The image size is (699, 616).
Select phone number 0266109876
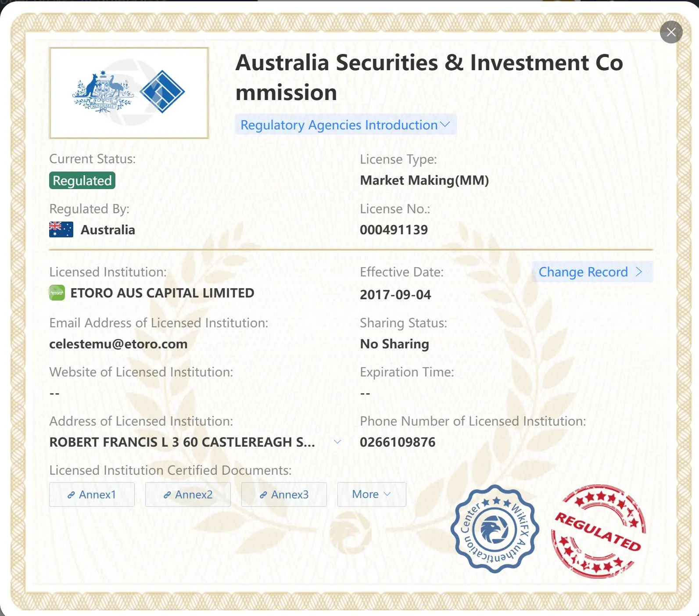coord(398,442)
